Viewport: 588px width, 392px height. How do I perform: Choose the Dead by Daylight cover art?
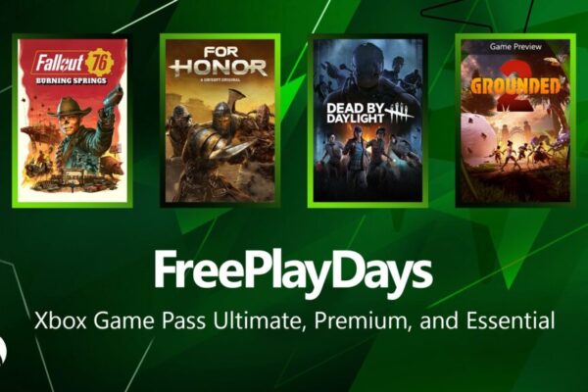click(367, 121)
